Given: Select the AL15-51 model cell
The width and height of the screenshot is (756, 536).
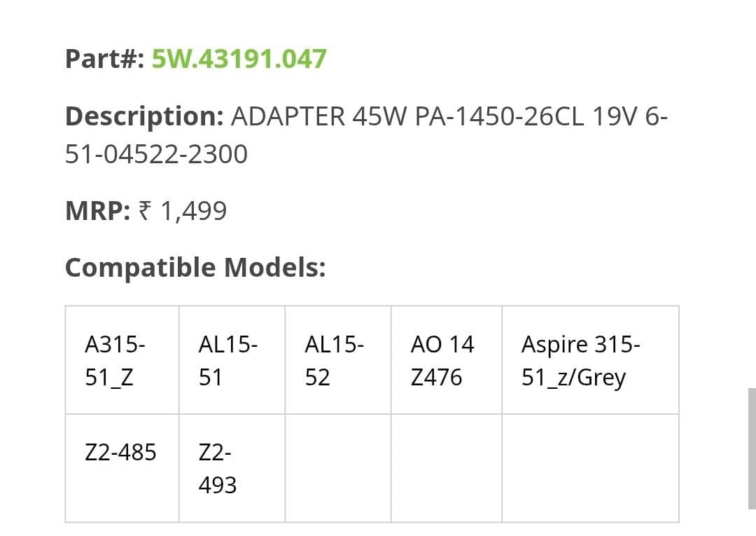Looking at the screenshot, I should tap(232, 360).
